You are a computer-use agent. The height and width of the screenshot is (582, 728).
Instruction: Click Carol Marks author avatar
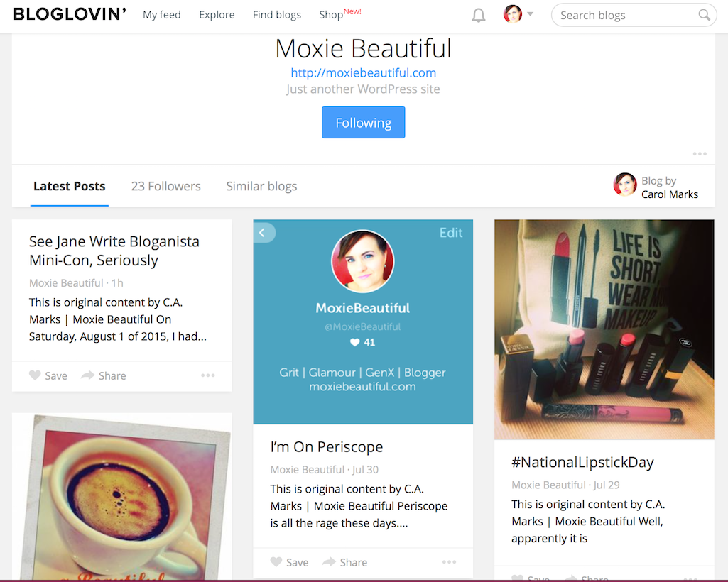(624, 185)
